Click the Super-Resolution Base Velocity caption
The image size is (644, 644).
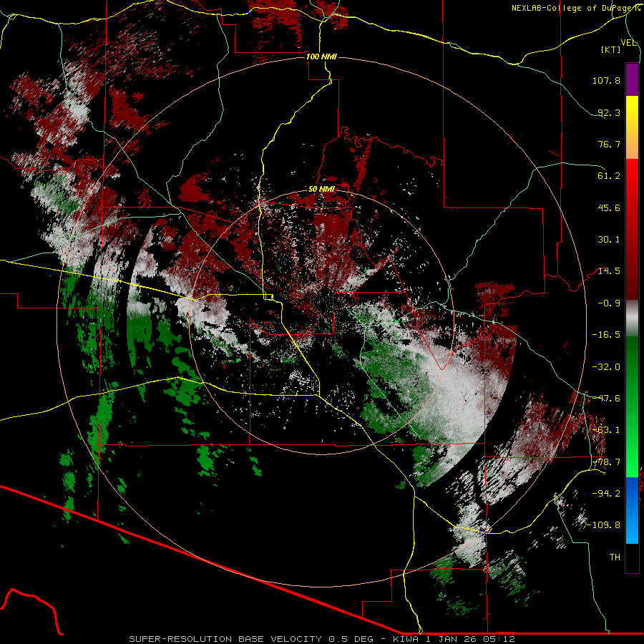coord(322,639)
